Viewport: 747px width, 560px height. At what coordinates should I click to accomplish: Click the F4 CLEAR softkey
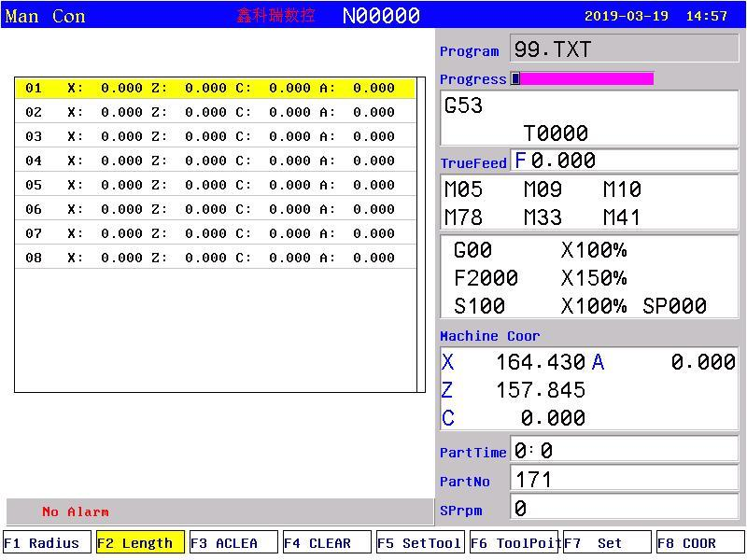pos(327,543)
